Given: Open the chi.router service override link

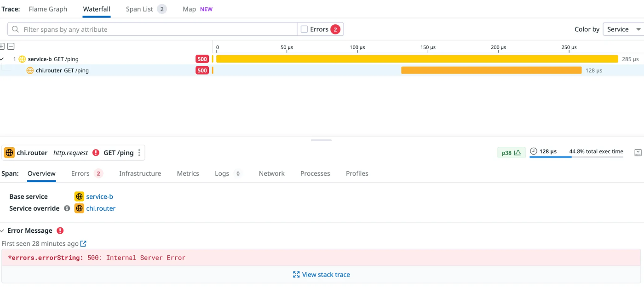Looking at the screenshot, I should [101, 208].
